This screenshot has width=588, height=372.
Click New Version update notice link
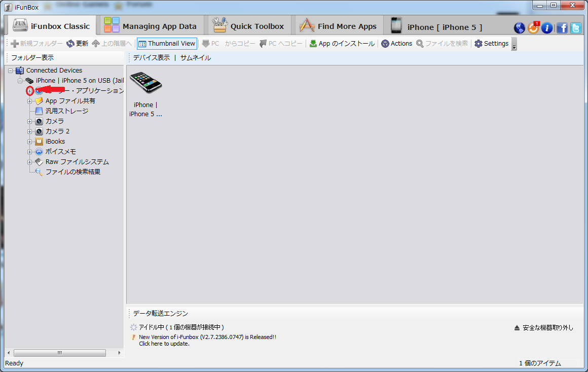(x=207, y=337)
